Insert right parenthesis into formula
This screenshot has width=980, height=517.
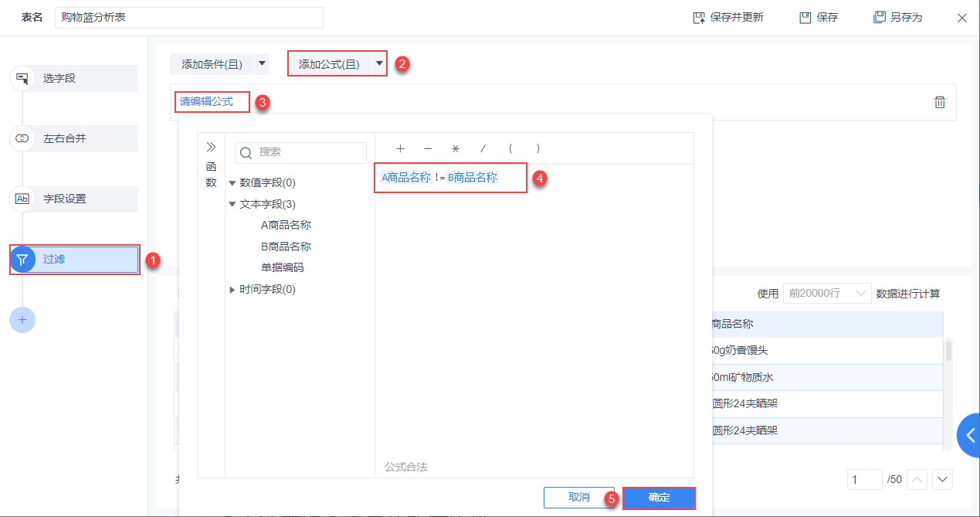tap(538, 148)
